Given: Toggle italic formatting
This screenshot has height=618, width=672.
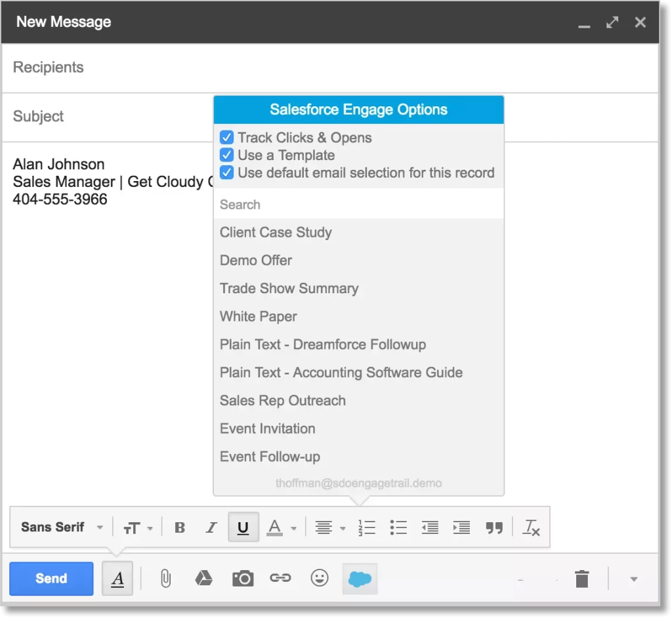Looking at the screenshot, I should click(211, 527).
